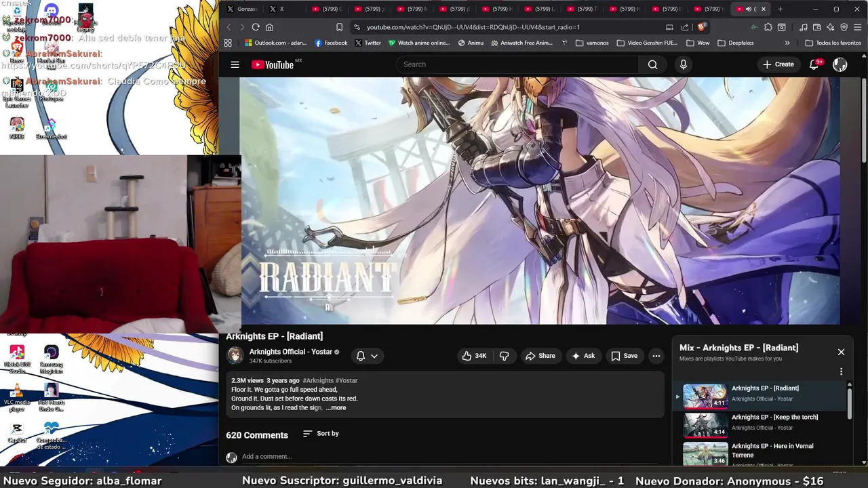
Task: Bookmark this page with the bookmark icon
Action: pos(339,27)
